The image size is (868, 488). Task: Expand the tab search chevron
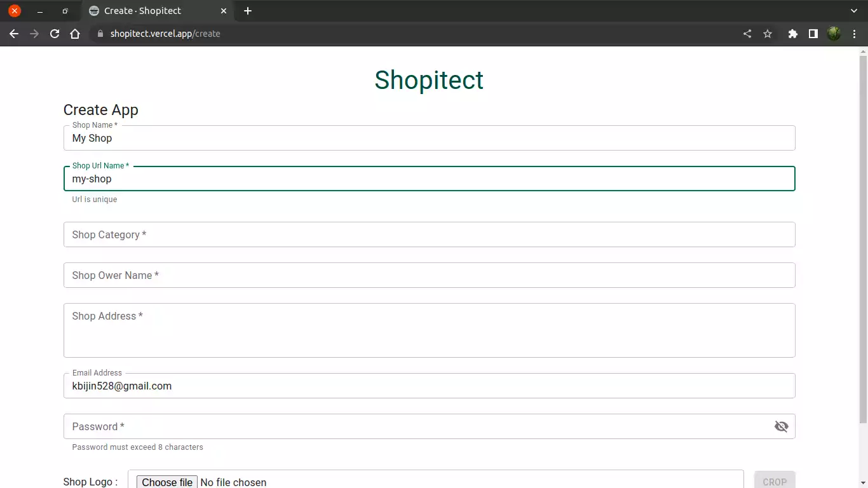(853, 11)
